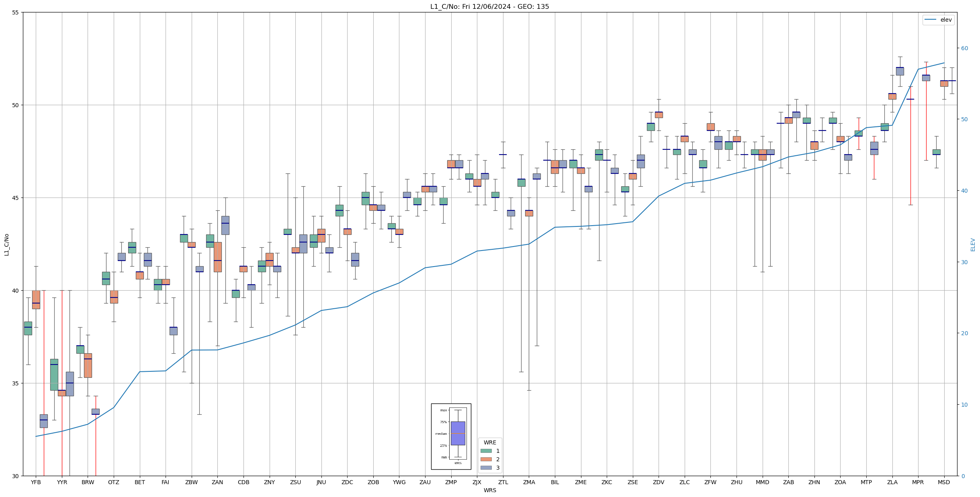The image size is (980, 497).
Task: Click the YFB station tick label
Action: (36, 482)
